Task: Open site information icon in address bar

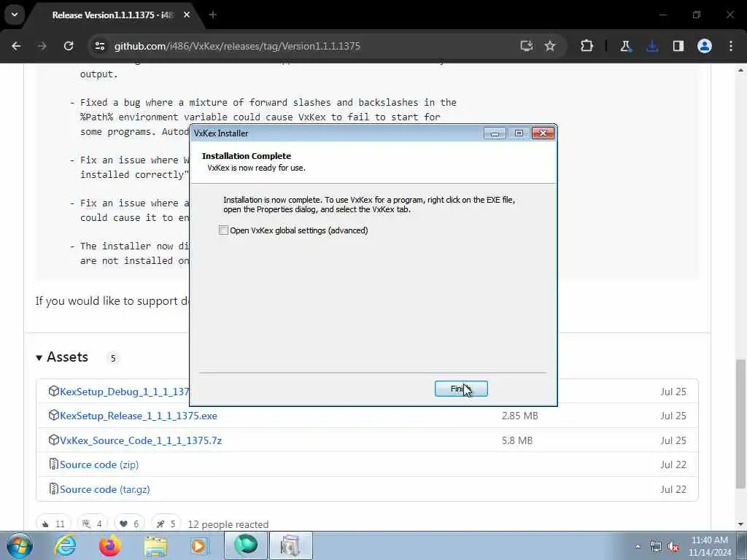Action: 99,46
